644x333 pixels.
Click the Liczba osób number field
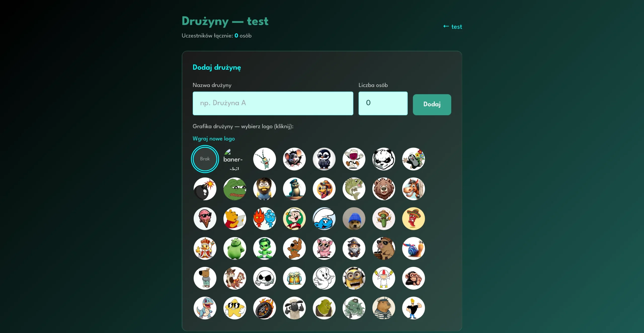383,103
